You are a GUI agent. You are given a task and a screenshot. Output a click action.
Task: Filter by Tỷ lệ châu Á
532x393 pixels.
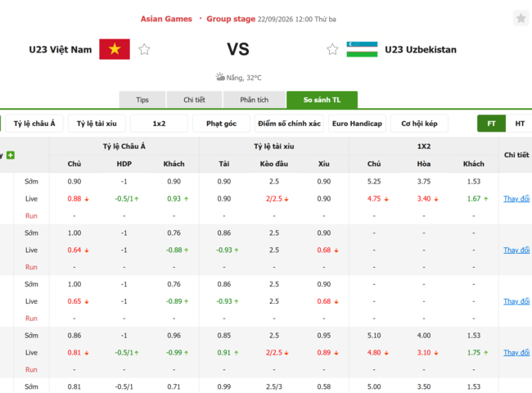34,124
